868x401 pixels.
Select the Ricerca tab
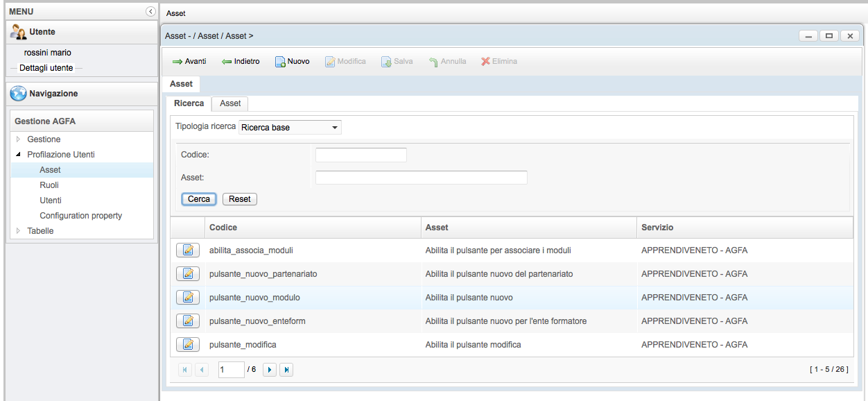click(x=189, y=103)
